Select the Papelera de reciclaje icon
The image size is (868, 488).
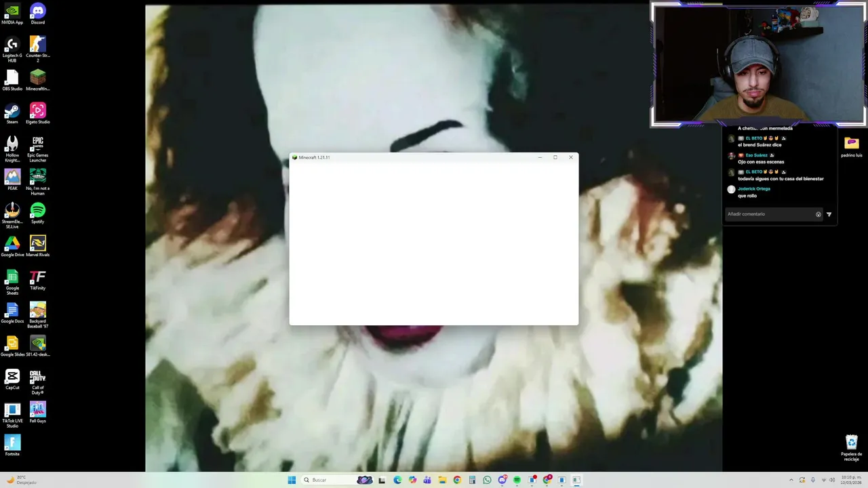point(852,447)
